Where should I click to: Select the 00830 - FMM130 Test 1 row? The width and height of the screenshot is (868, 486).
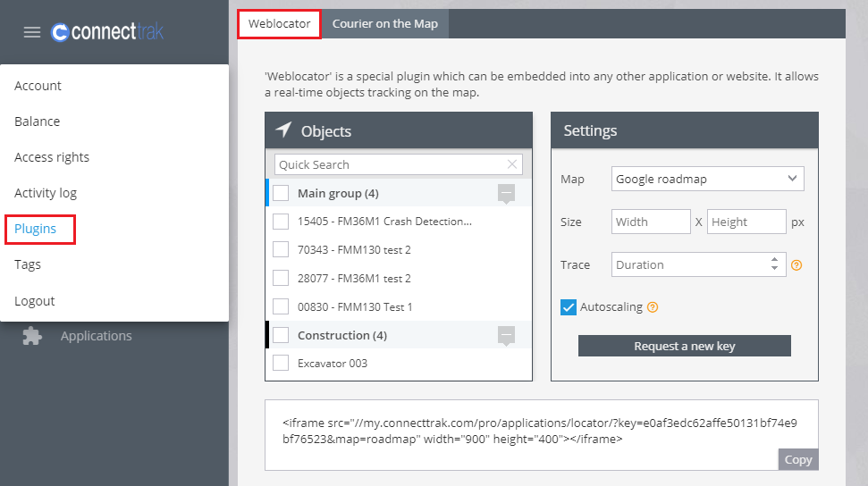click(399, 306)
